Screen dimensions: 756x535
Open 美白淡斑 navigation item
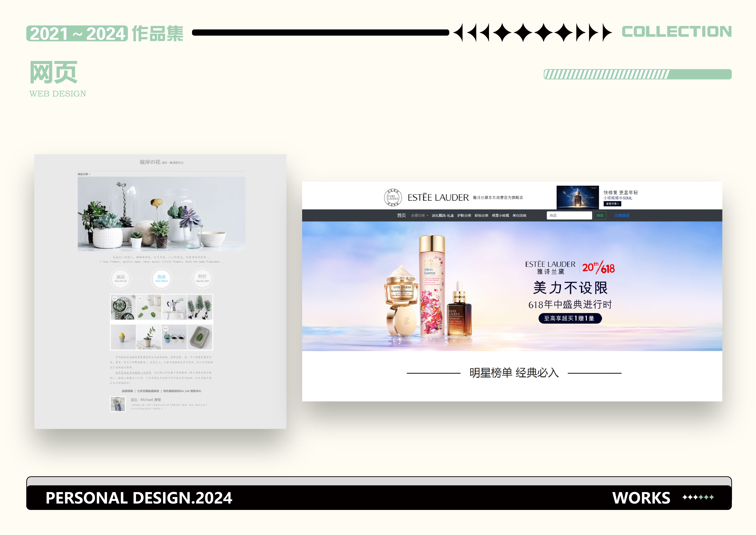pos(519,215)
